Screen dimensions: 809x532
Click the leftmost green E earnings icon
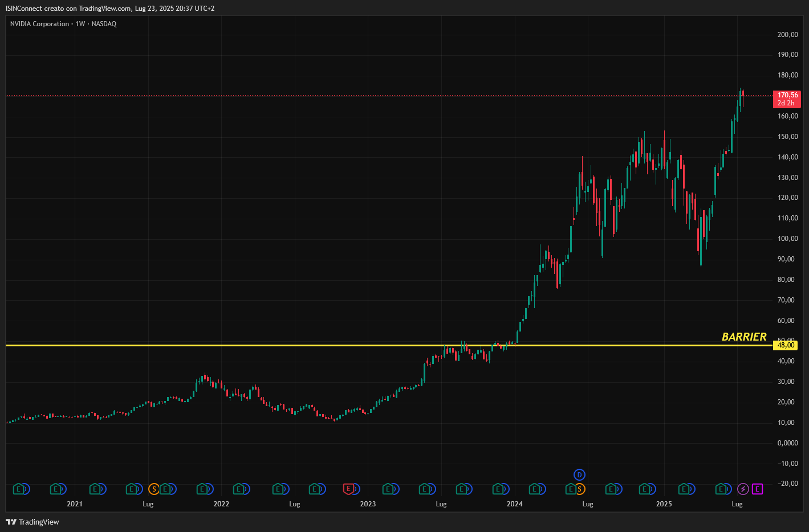click(x=18, y=489)
